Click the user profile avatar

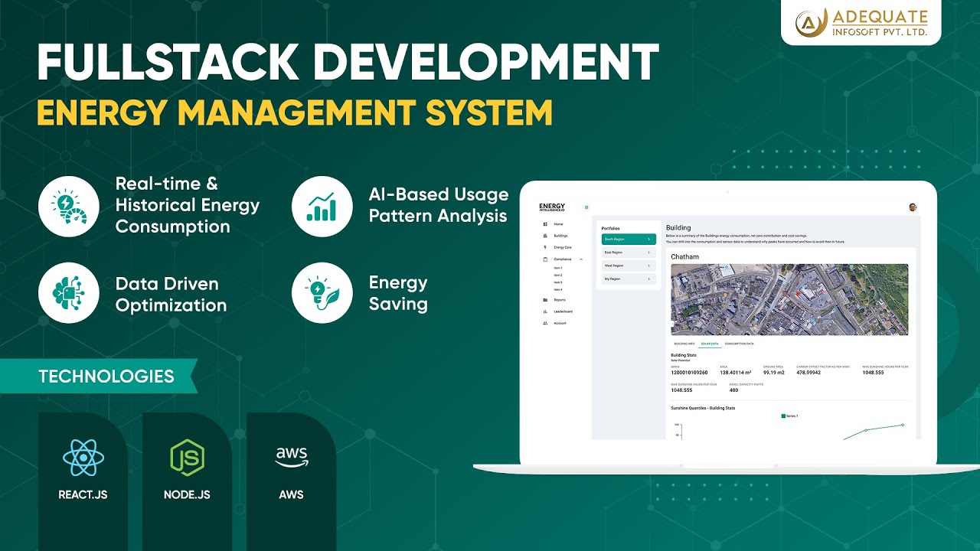pos(912,207)
